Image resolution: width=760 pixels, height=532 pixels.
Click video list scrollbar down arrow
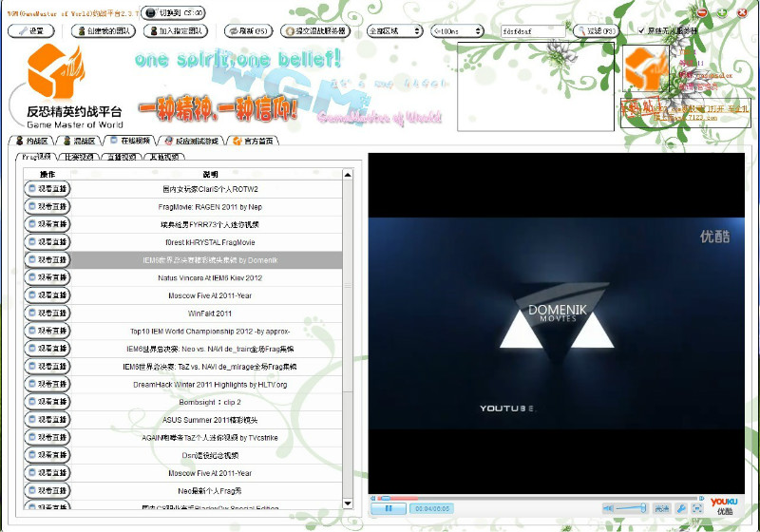[x=348, y=503]
